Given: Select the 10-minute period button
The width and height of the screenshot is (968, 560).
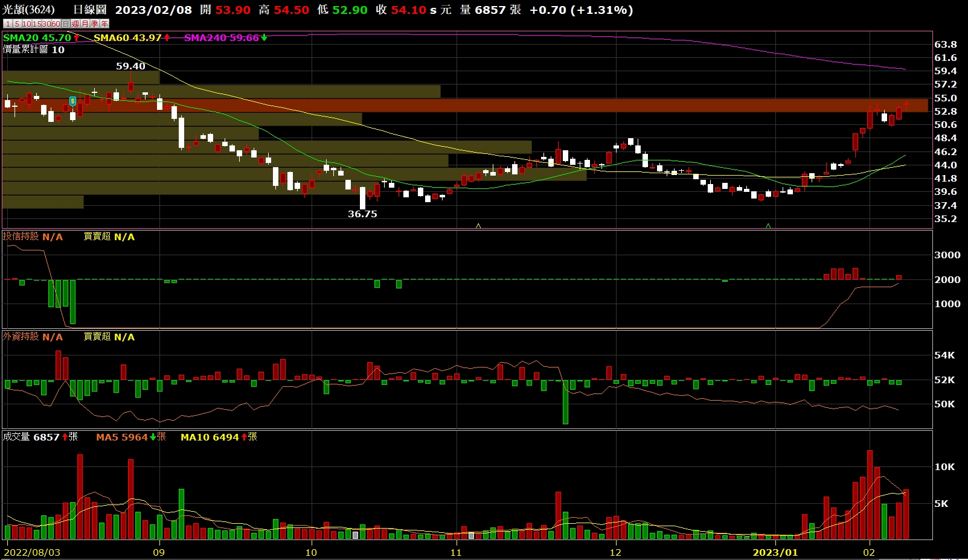Looking at the screenshot, I should click(x=27, y=24).
